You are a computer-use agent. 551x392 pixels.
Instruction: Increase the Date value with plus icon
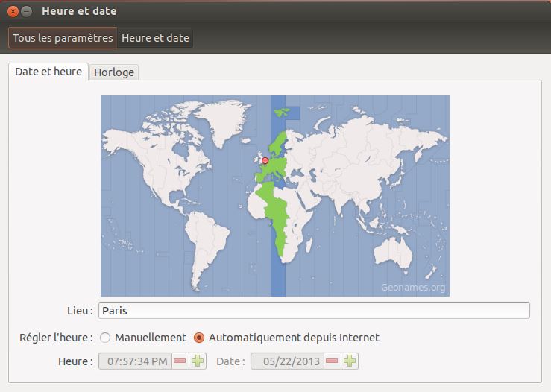[x=350, y=361]
